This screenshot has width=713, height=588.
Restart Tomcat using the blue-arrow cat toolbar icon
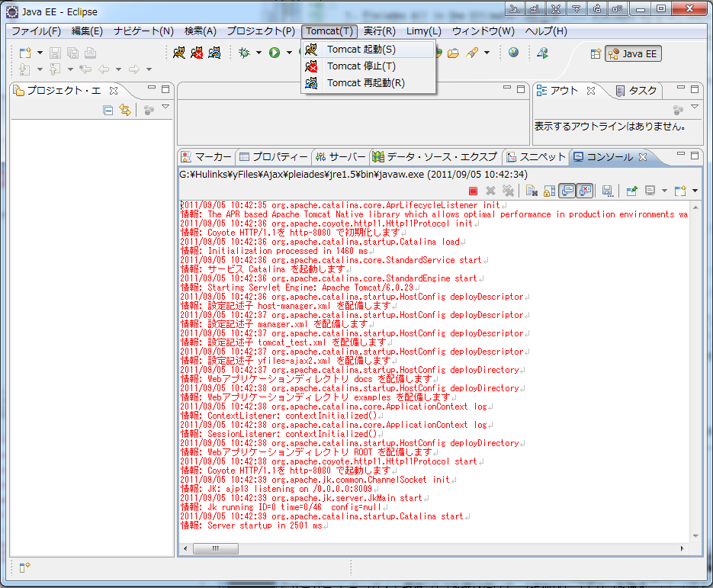click(214, 53)
